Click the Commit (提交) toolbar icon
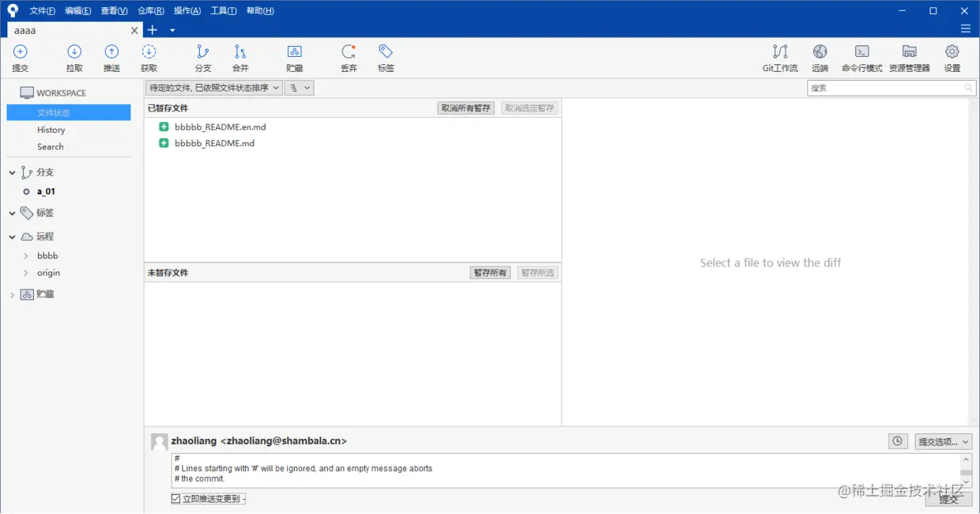 [x=21, y=51]
